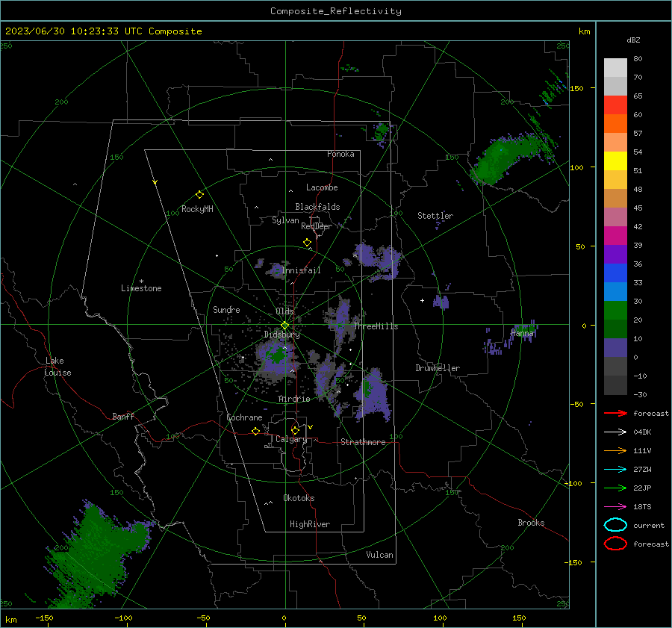Click the -150 tick on bottom axis
The image size is (672, 628).
44,618
